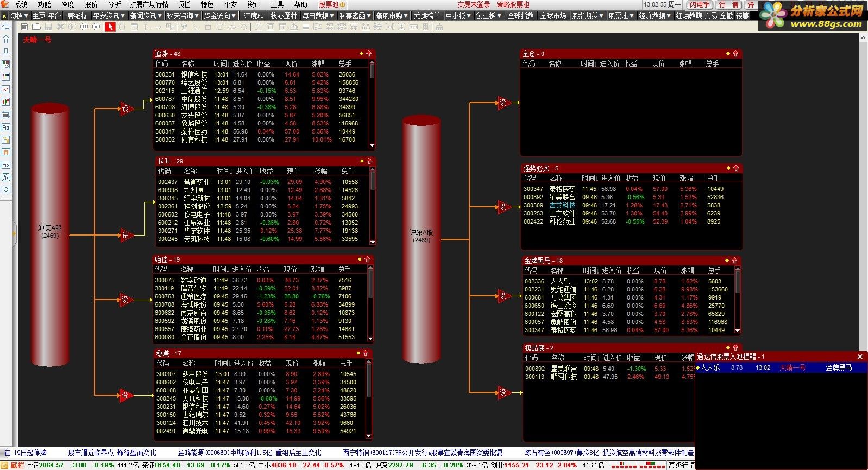Close the 通达信股票入池提醒 popup
Viewport: 868px width, 470px height.
point(860,357)
